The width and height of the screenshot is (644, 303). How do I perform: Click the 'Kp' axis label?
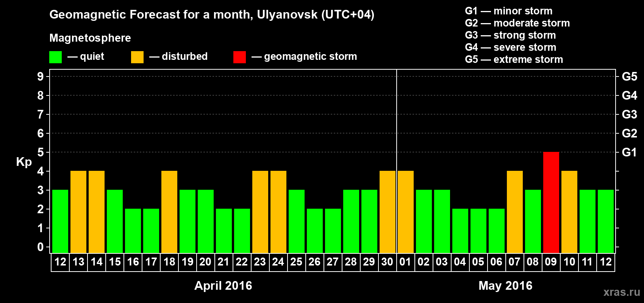tap(24, 162)
